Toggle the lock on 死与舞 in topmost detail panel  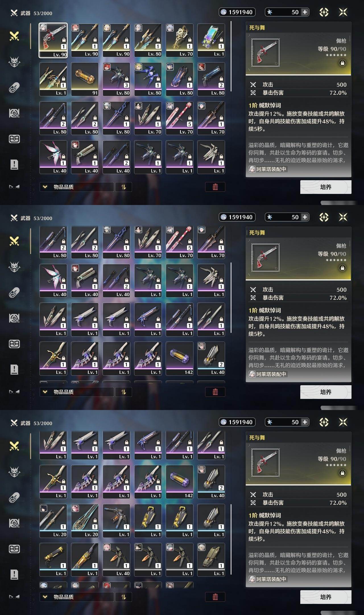(x=342, y=63)
